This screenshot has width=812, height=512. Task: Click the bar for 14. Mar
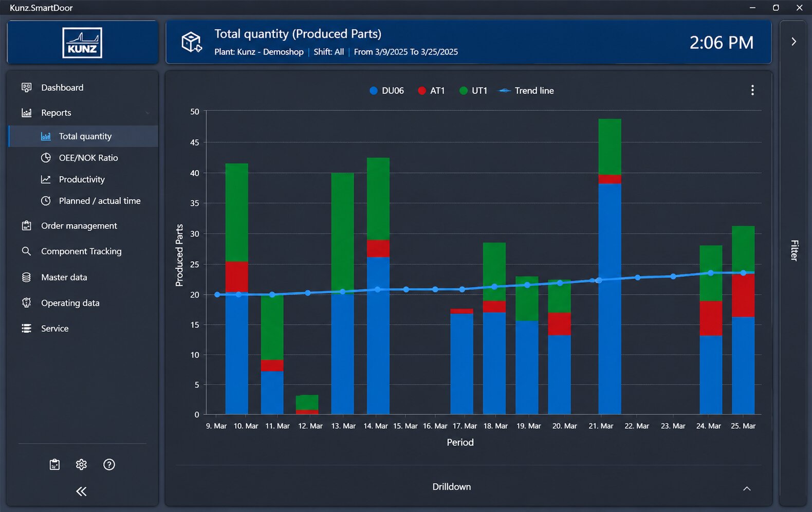[378, 286]
